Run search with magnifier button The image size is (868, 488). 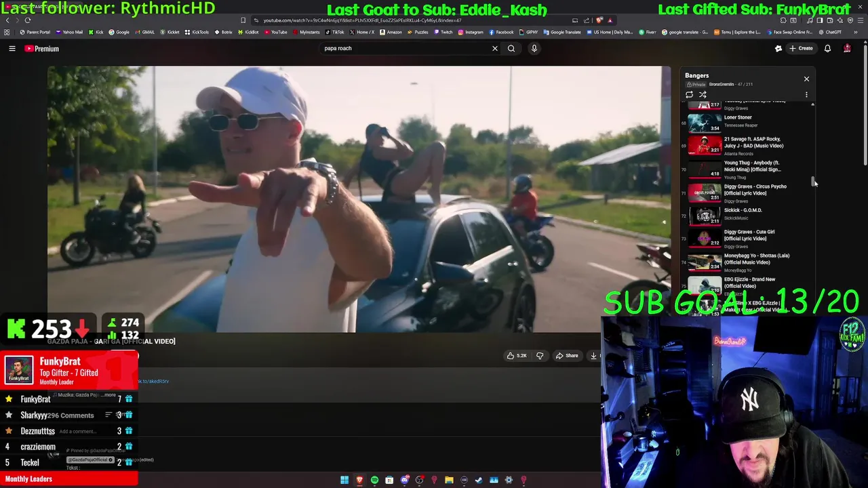[x=511, y=48]
